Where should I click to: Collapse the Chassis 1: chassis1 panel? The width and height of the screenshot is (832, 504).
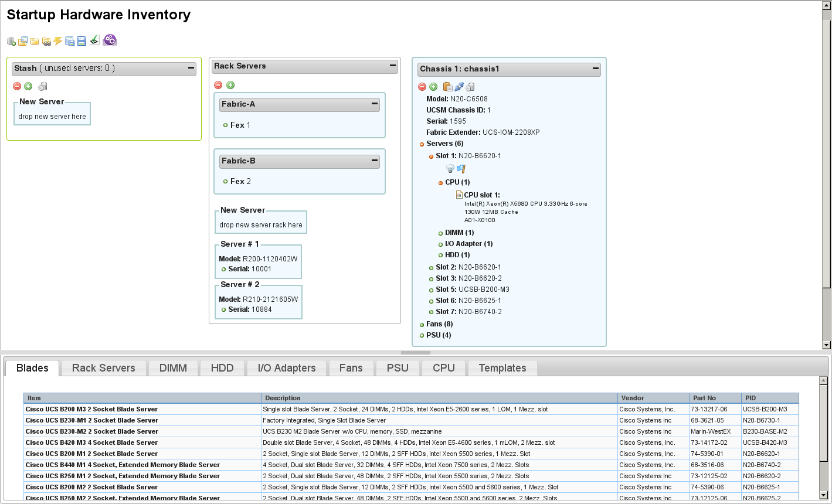pos(596,69)
